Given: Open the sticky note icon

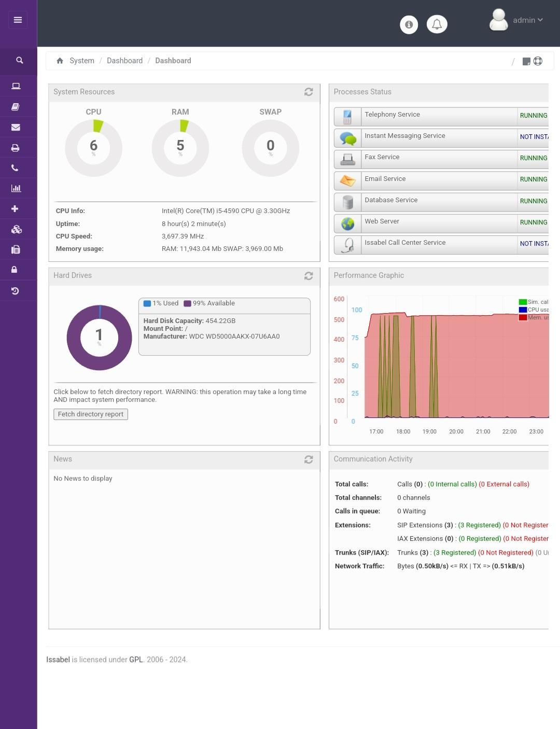Looking at the screenshot, I should 526,61.
